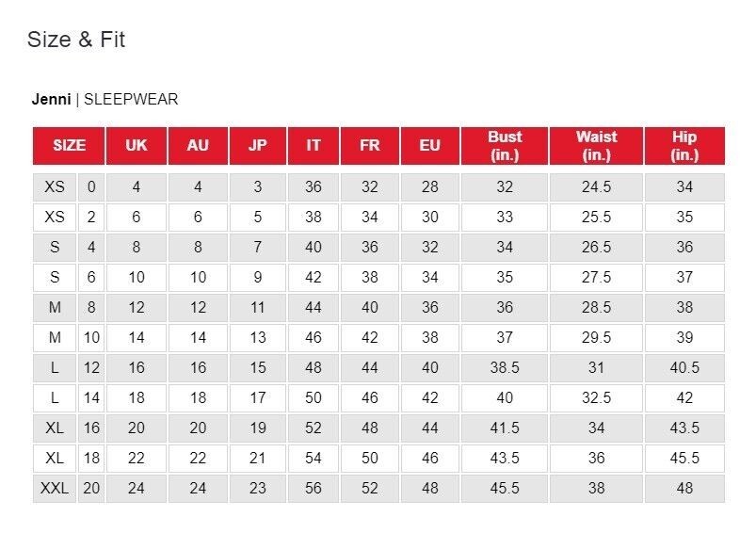Select the IT size 56 cell
The height and width of the screenshot is (549, 756).
pos(314,488)
